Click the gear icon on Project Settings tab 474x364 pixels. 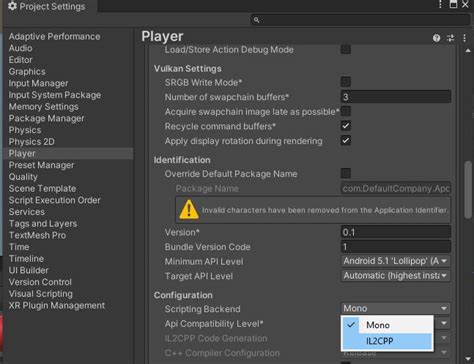point(12,6)
